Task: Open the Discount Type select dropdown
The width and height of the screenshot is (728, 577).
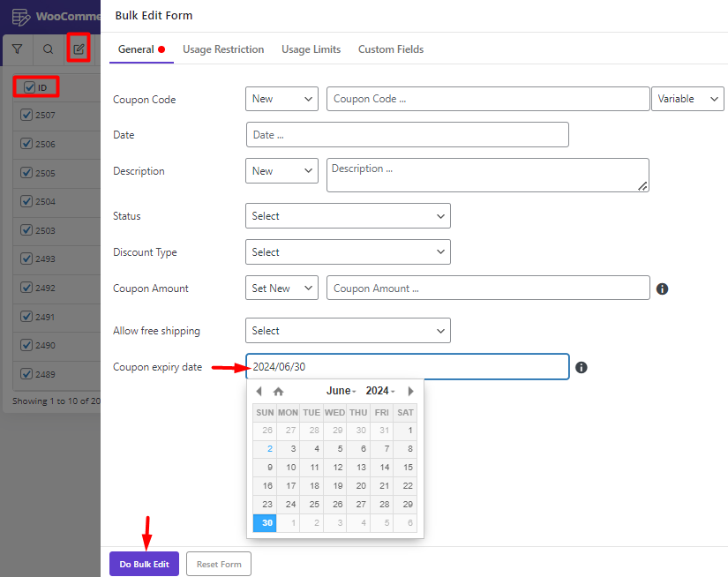Action: [348, 252]
